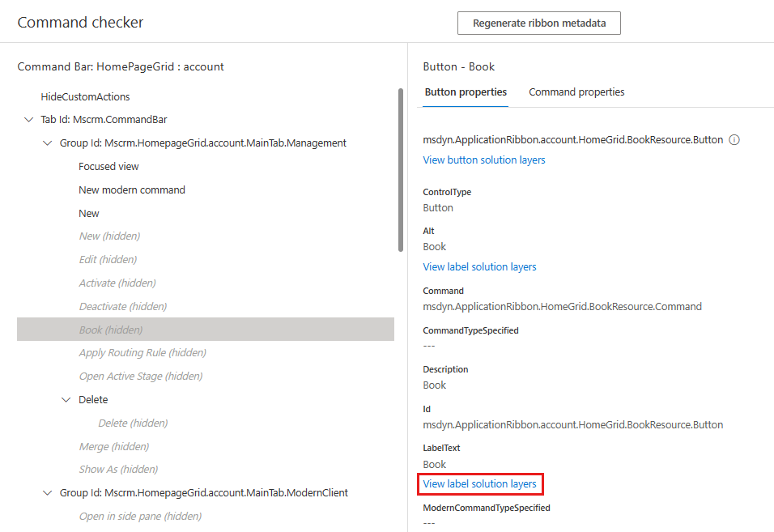
Task: Click the info icon beside button ID
Action: click(x=734, y=139)
